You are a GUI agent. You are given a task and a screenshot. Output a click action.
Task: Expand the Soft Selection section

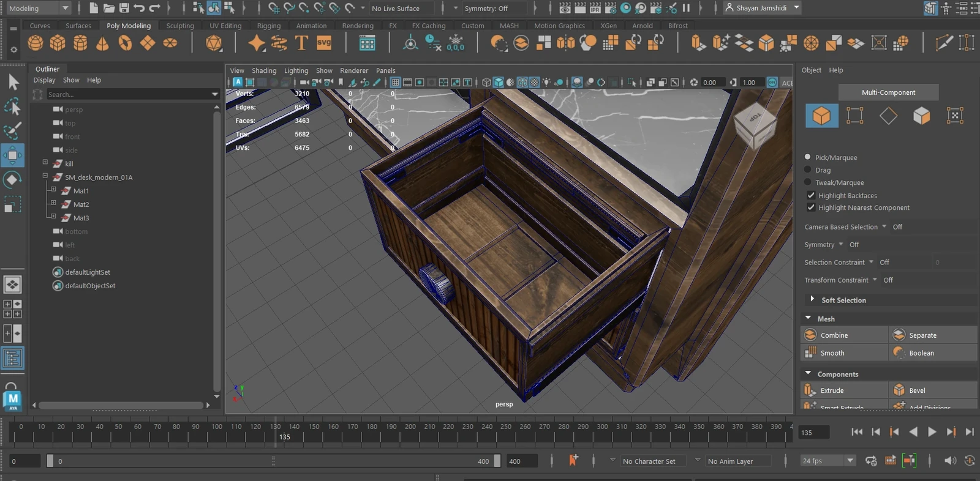(812, 299)
